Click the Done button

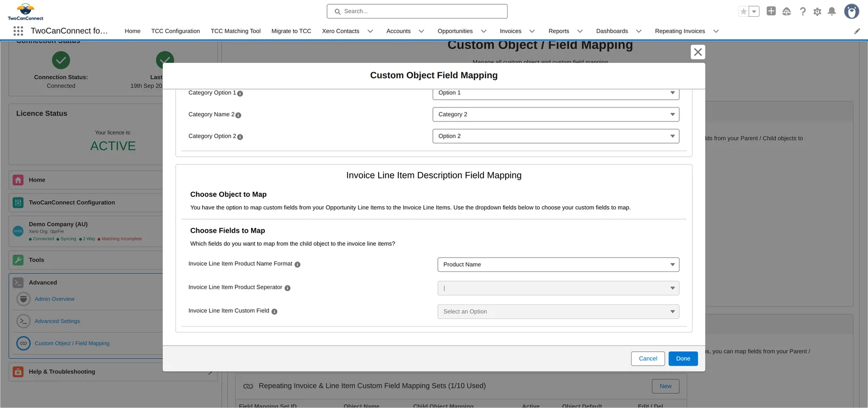683,359
